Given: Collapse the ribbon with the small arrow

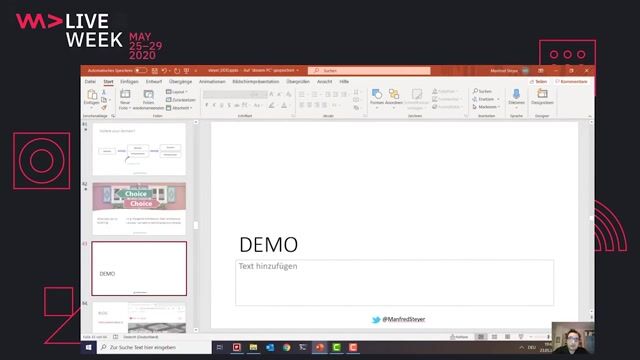Looking at the screenshot, I should (x=589, y=116).
